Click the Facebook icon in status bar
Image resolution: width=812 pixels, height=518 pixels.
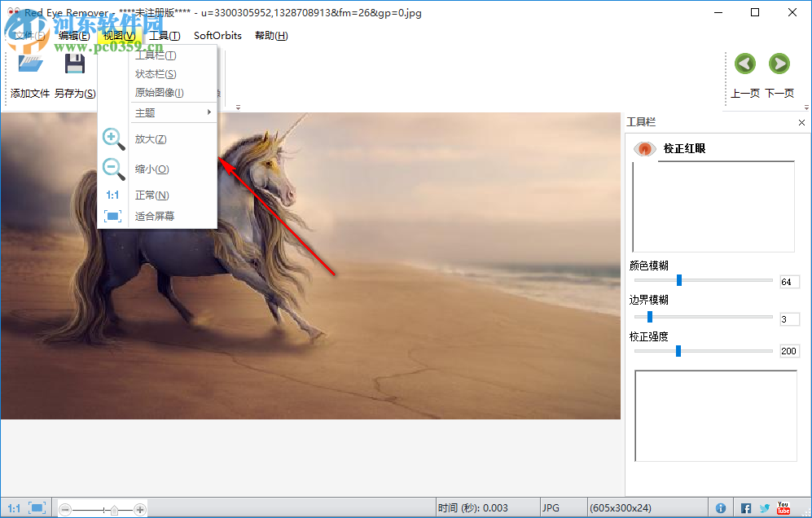(745, 507)
